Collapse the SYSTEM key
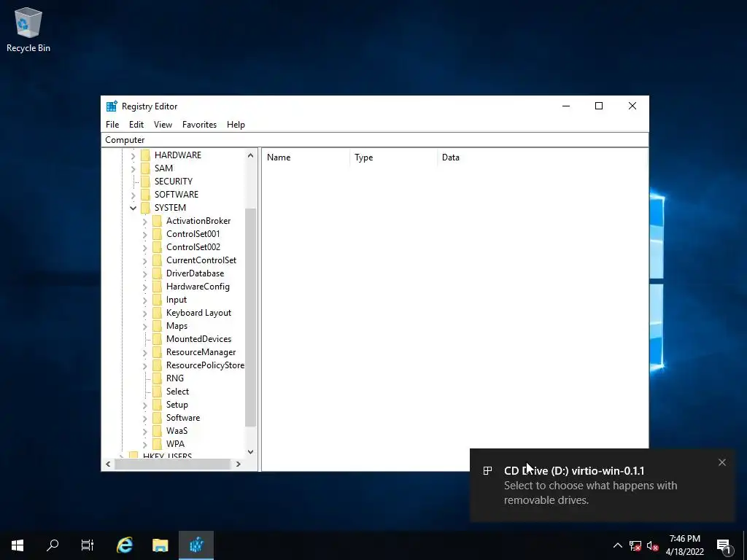Screen dimensions: 747x560 133,208
